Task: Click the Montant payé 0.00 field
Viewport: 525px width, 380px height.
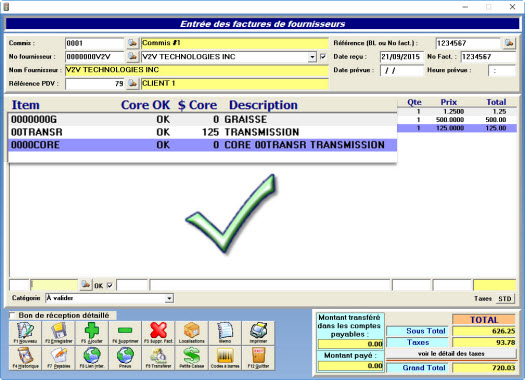Action: pyautogui.click(x=350, y=366)
